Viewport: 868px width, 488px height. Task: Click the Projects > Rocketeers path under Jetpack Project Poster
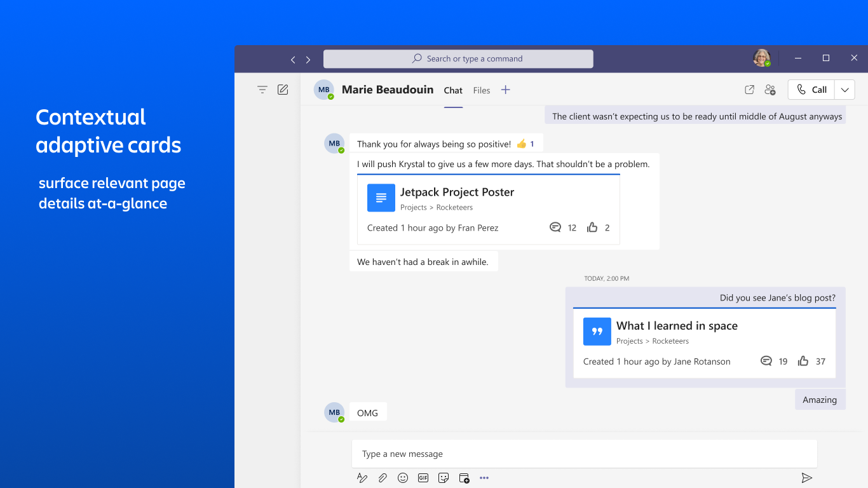pyautogui.click(x=437, y=208)
